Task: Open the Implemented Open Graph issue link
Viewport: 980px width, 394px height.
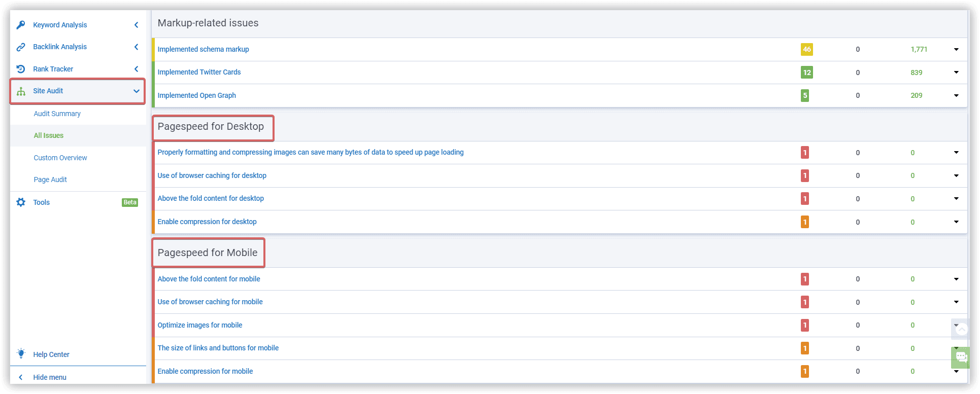Action: pos(196,95)
